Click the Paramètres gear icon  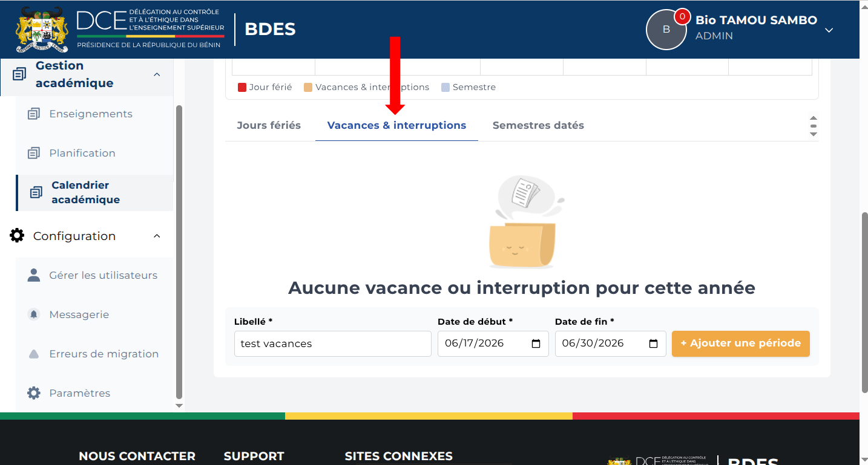34,393
